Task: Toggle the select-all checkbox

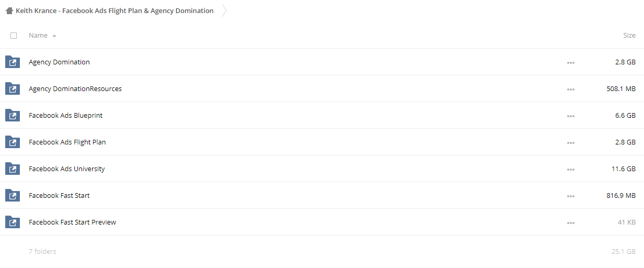Action: [x=14, y=36]
